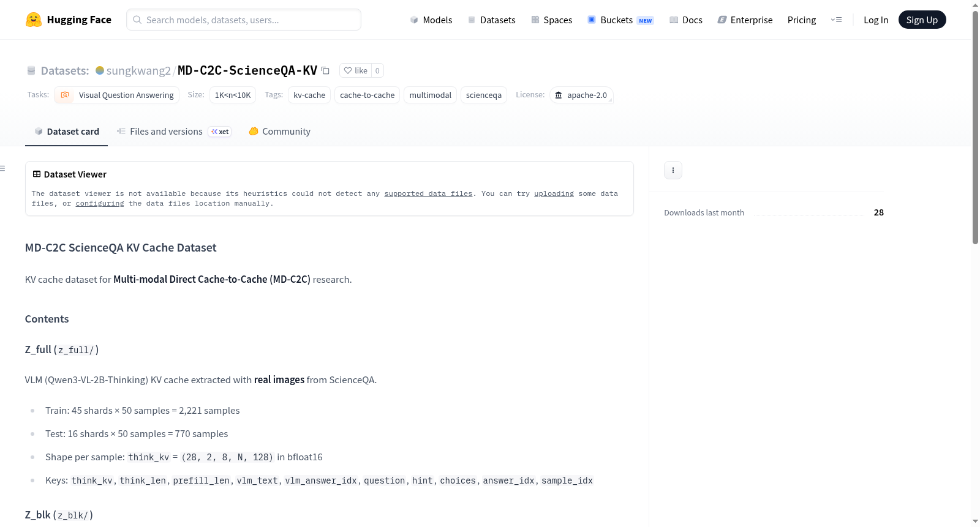Viewport: 980px width, 527px height.
Task: Select the 1K<n<10K size tag
Action: (x=233, y=95)
